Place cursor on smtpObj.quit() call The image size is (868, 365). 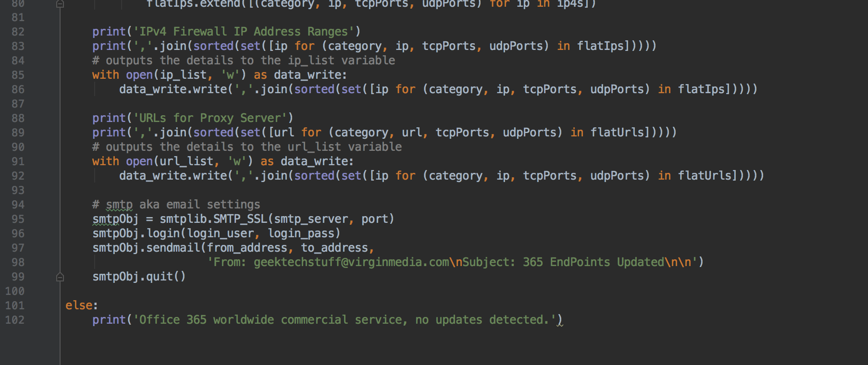click(x=138, y=277)
